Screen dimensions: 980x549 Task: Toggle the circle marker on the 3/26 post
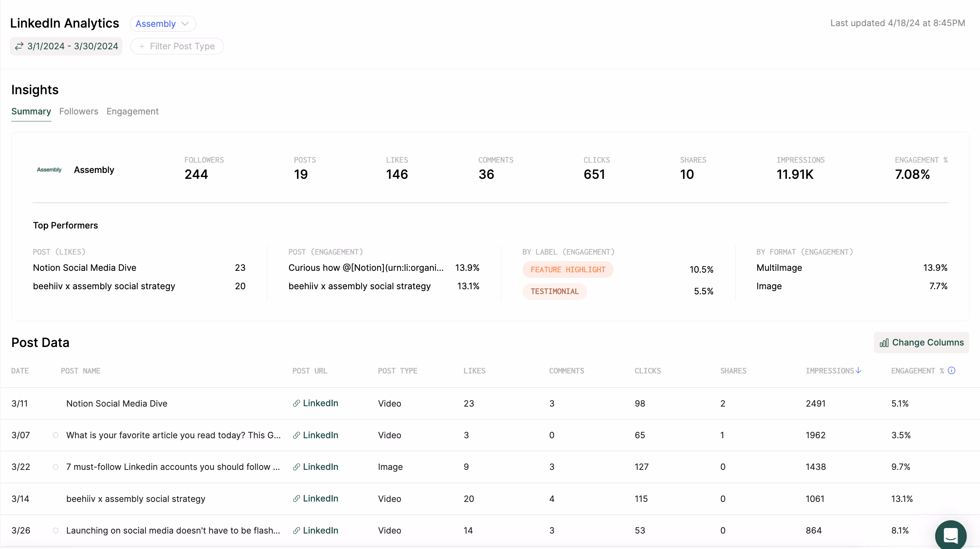tap(56, 531)
